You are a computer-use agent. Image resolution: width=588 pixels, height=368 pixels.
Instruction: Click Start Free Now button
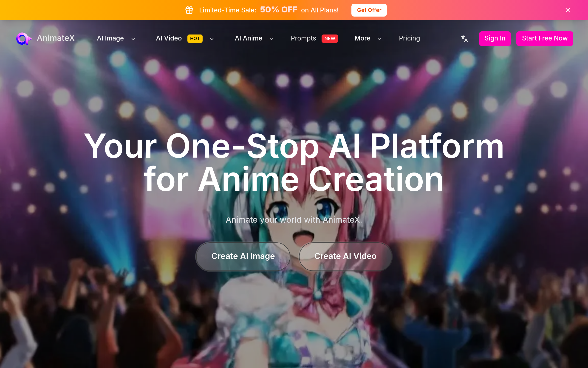pyautogui.click(x=545, y=38)
